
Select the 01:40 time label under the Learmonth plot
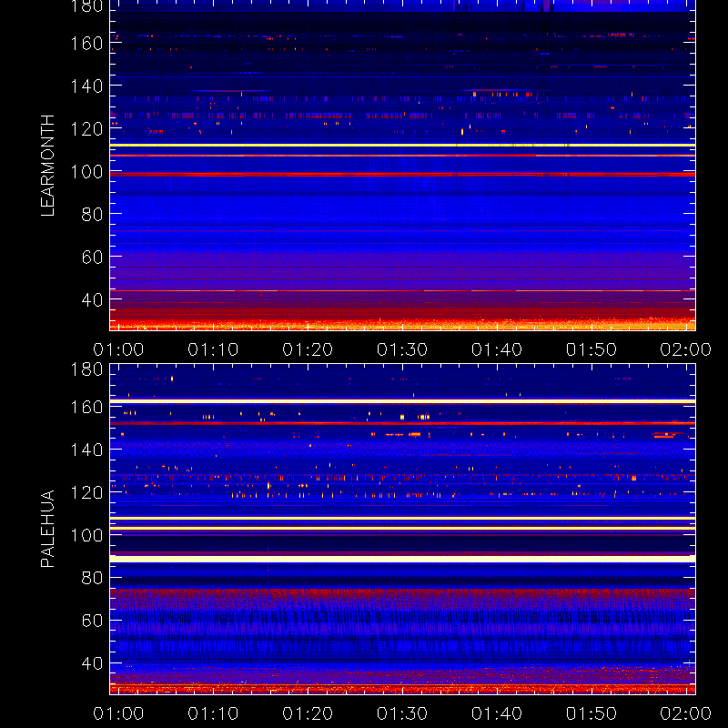(x=497, y=349)
